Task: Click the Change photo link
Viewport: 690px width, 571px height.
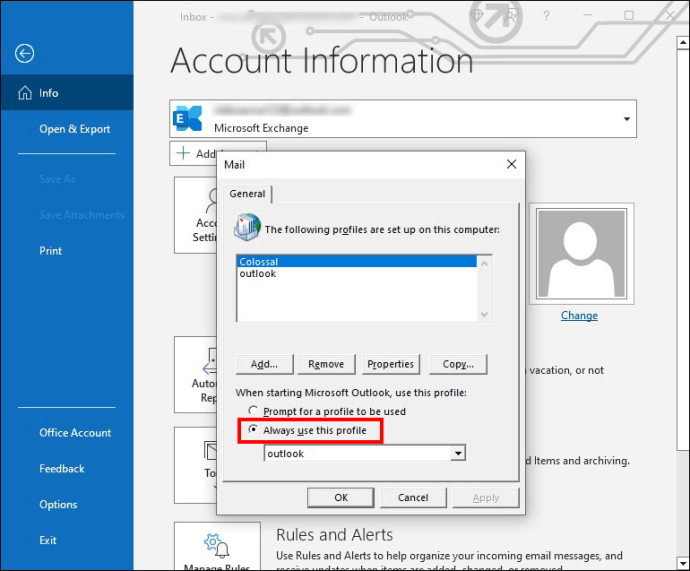Action: [579, 315]
